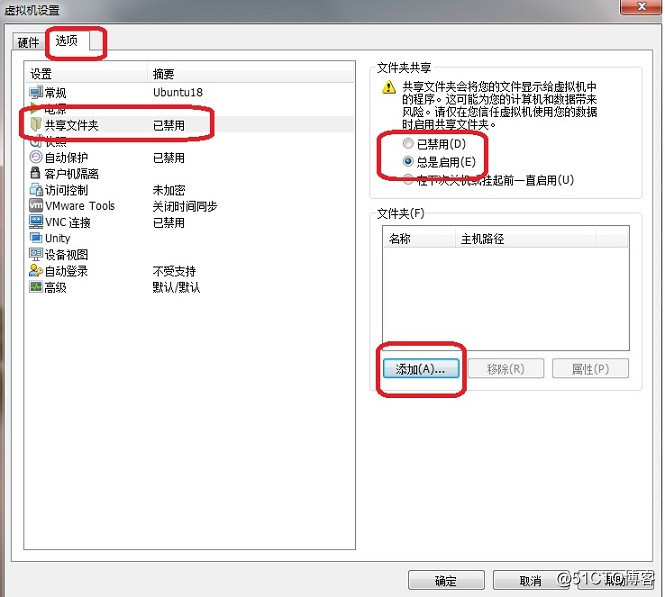Select the 共享文件夹 row label

(x=72, y=125)
